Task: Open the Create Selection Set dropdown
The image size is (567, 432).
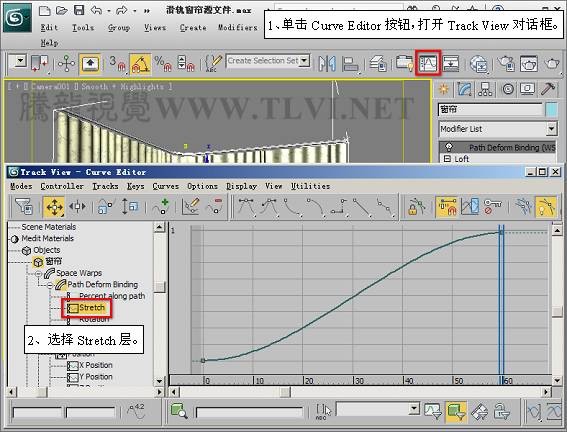Action: coord(304,61)
